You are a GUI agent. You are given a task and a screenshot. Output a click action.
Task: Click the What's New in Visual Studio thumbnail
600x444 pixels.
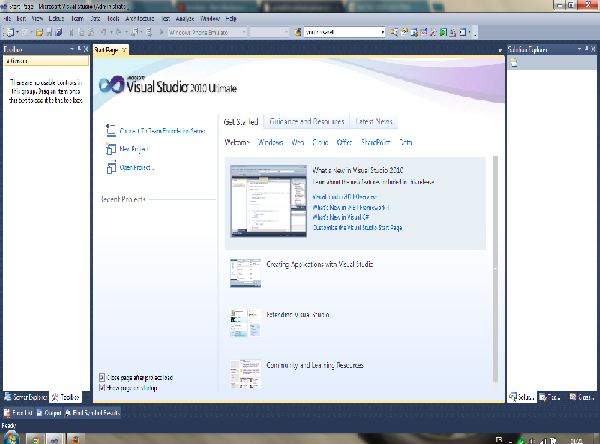[268, 201]
